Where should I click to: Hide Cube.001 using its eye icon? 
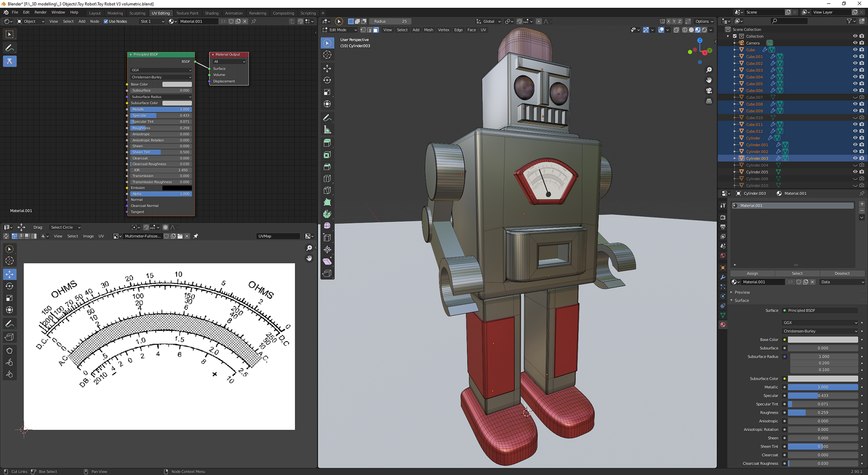855,57
